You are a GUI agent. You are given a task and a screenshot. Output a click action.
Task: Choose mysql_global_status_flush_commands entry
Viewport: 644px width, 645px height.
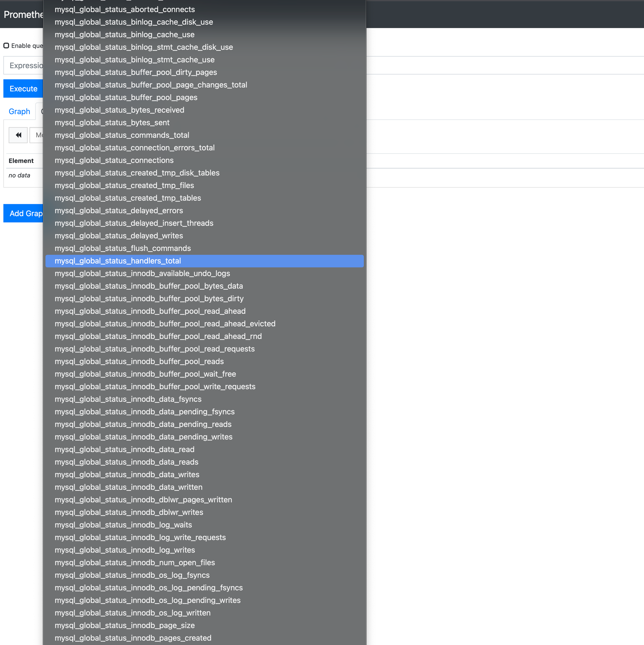click(x=123, y=248)
